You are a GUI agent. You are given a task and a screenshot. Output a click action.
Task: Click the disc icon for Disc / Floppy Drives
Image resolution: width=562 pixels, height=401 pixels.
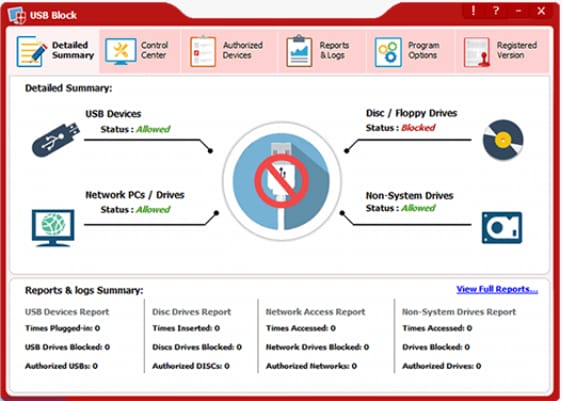tap(503, 140)
